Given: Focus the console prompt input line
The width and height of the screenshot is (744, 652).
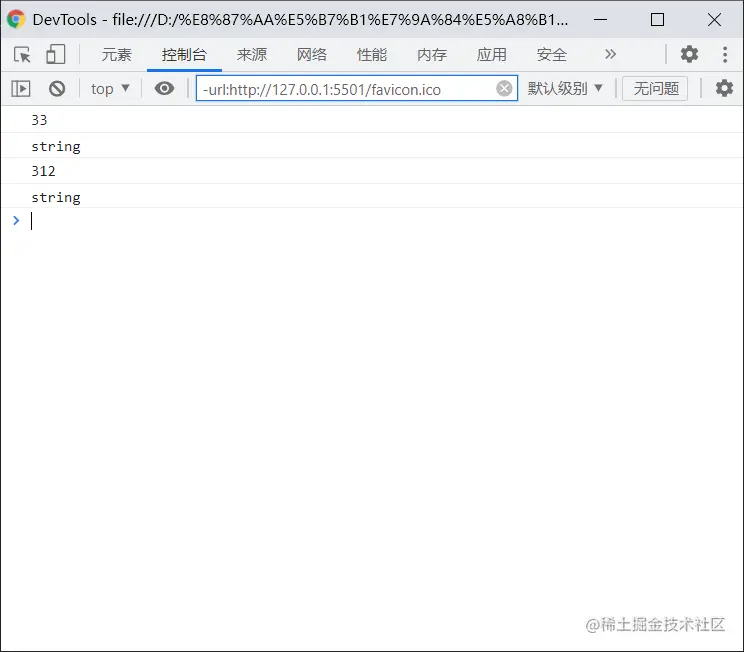Looking at the screenshot, I should [x=372, y=221].
